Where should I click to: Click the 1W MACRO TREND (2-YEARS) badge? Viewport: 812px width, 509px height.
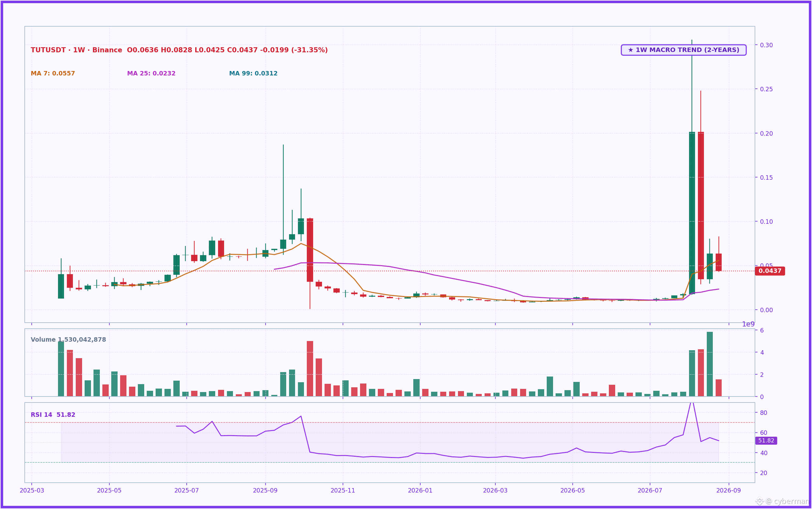point(683,50)
